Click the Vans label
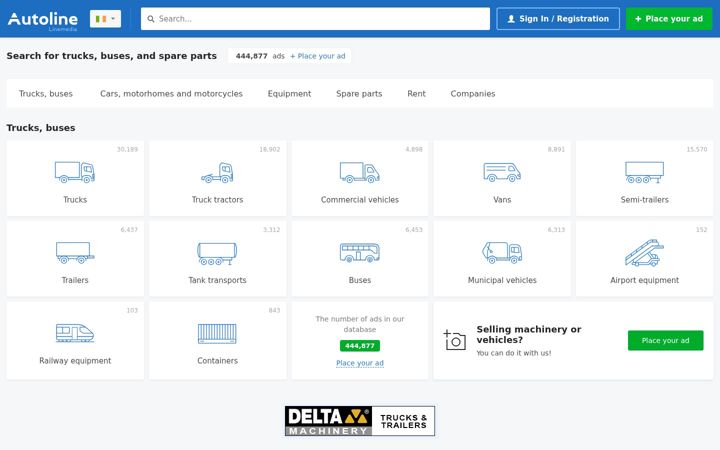The width and height of the screenshot is (720, 450). (502, 200)
